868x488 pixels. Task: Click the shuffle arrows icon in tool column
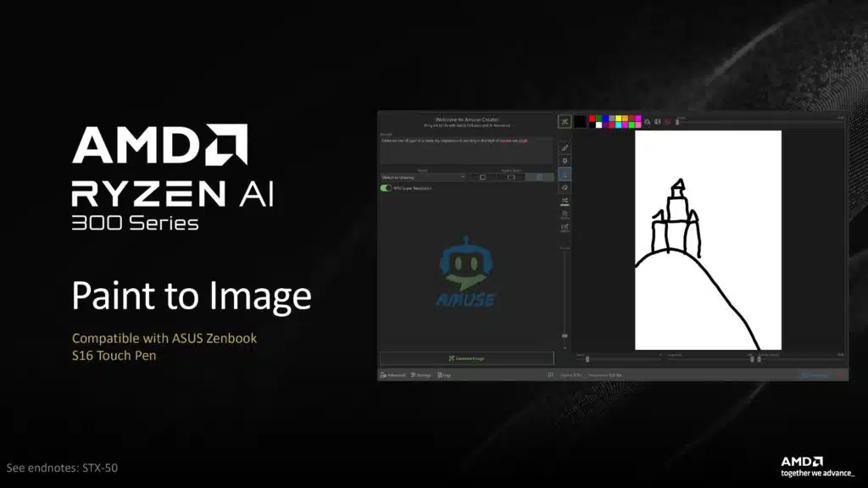pyautogui.click(x=565, y=200)
